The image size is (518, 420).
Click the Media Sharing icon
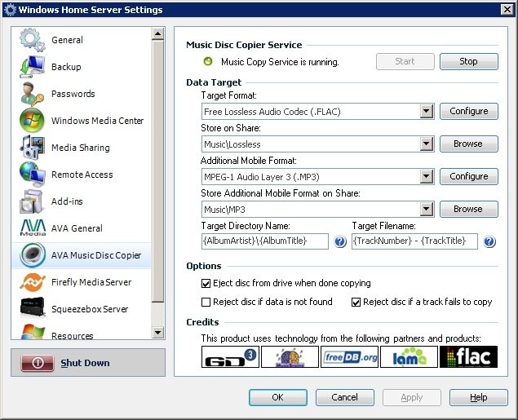click(x=32, y=148)
